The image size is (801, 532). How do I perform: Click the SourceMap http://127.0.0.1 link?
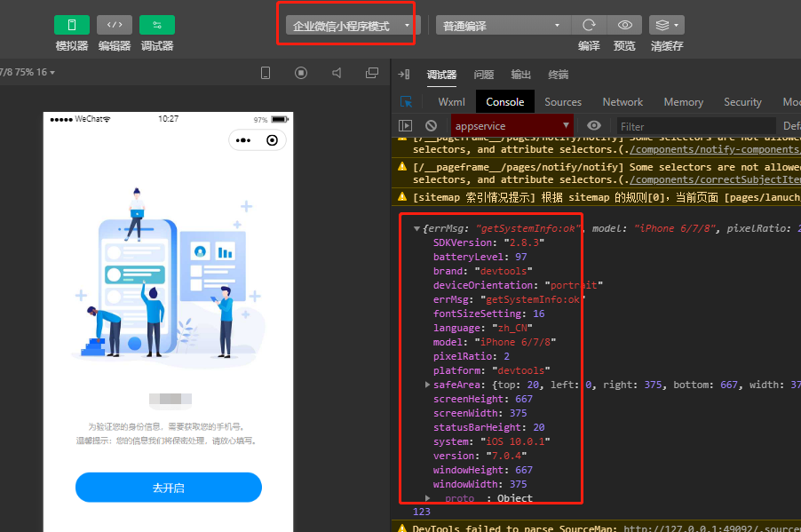click(712, 528)
